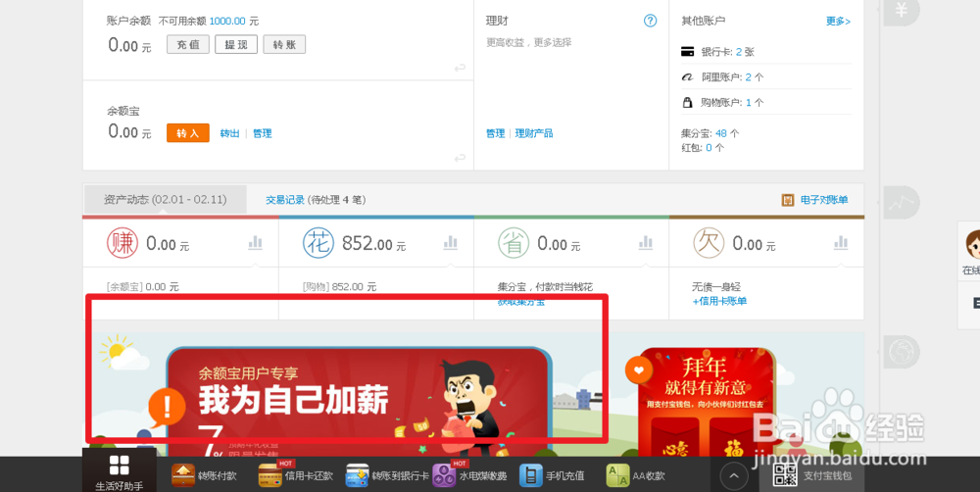Image resolution: width=980 pixels, height=492 pixels.
Task: Click the green 省 circle icon
Action: click(514, 243)
